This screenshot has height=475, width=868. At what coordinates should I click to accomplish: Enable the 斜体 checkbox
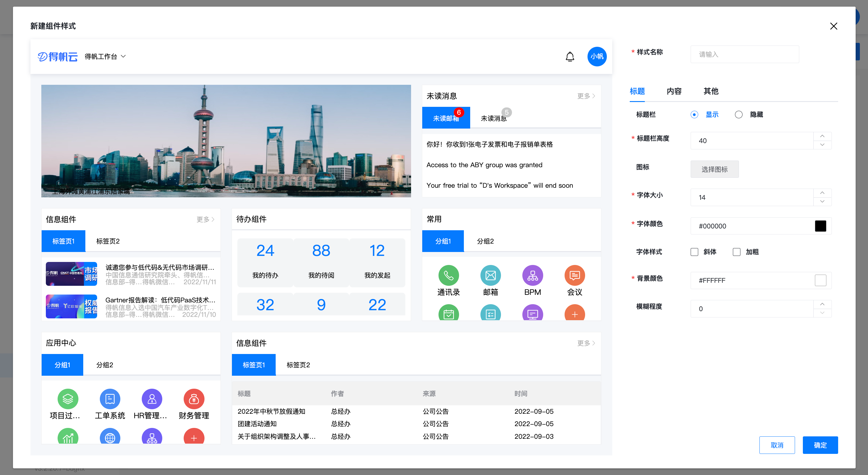[694, 252]
